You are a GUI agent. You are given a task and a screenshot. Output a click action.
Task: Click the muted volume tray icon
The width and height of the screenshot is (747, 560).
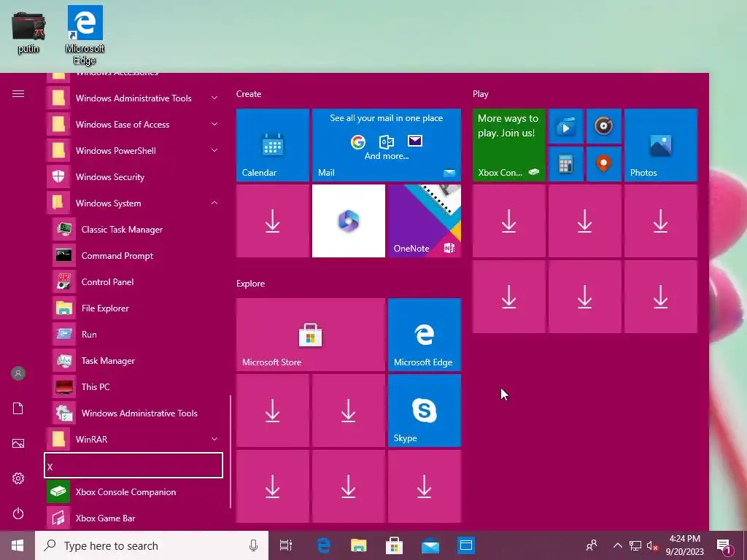pyautogui.click(x=652, y=545)
